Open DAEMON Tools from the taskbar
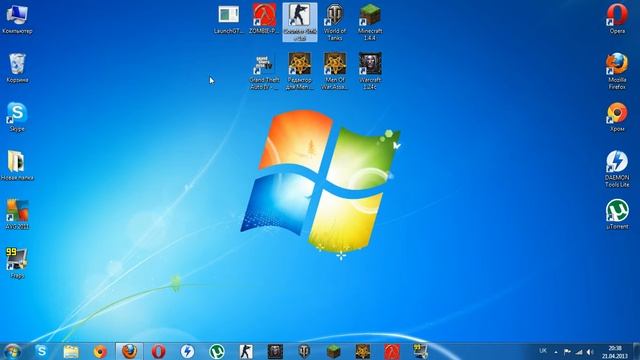This screenshot has height=360, width=640. click(x=188, y=351)
